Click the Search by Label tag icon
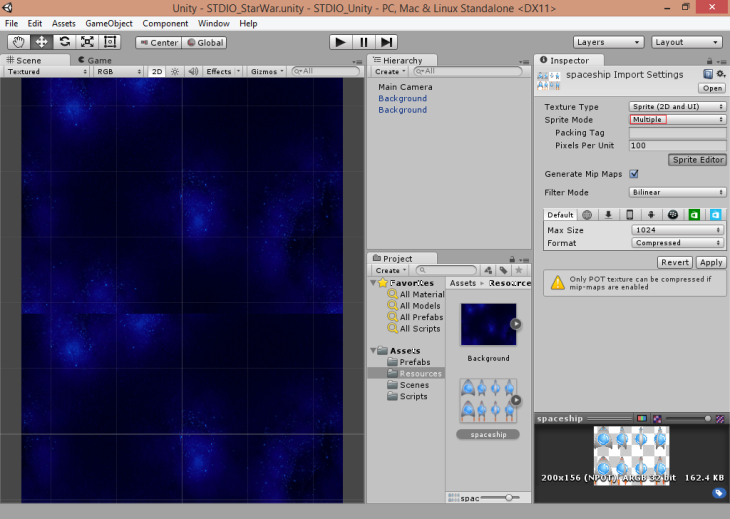The width and height of the screenshot is (730, 519). pos(503,270)
